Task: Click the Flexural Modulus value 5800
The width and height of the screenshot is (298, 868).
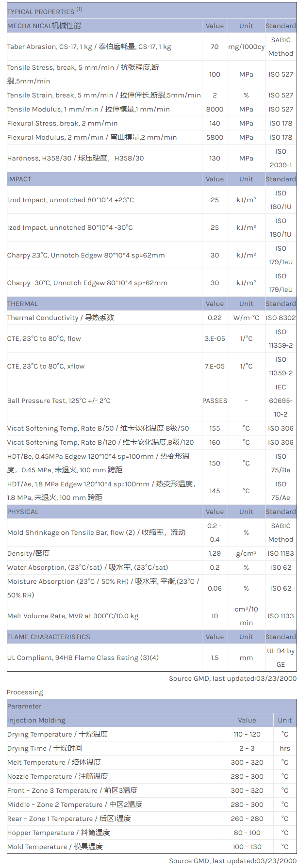Action: (215, 138)
